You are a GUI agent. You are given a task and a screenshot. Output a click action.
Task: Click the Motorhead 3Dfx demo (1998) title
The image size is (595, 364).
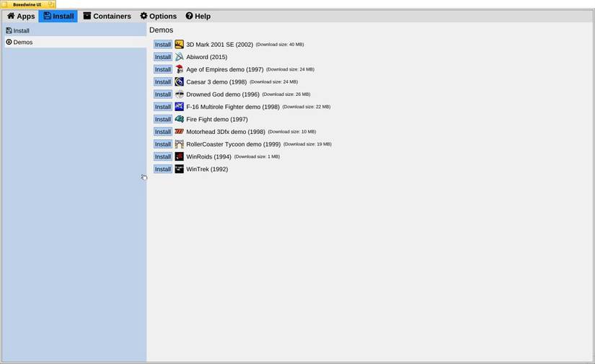tap(226, 132)
